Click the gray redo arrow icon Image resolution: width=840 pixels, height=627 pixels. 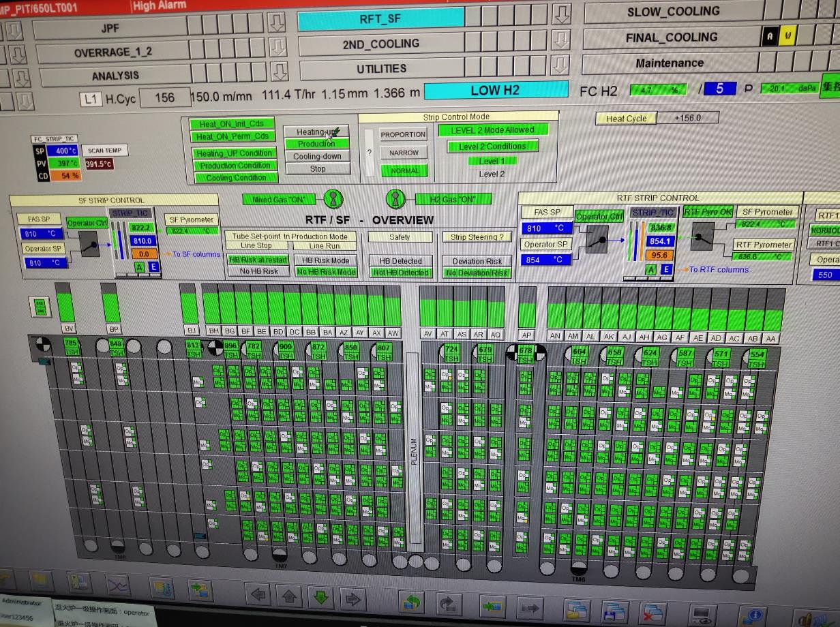tap(447, 603)
